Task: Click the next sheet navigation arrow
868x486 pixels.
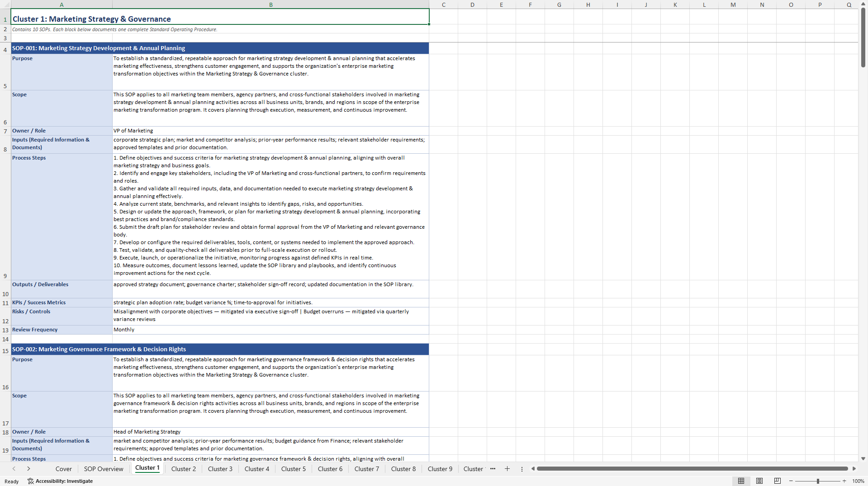Action: pos(28,469)
